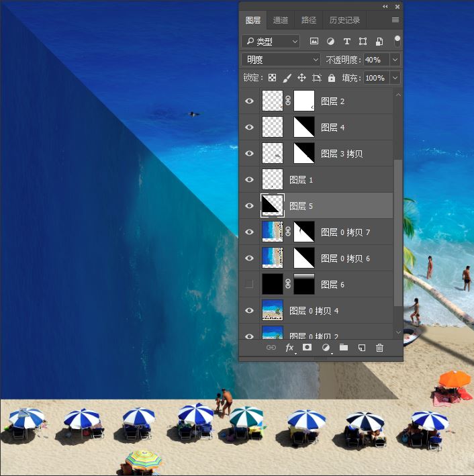Add a layer mask from bottom bar
Screen dimensions: 474x476
[307, 347]
